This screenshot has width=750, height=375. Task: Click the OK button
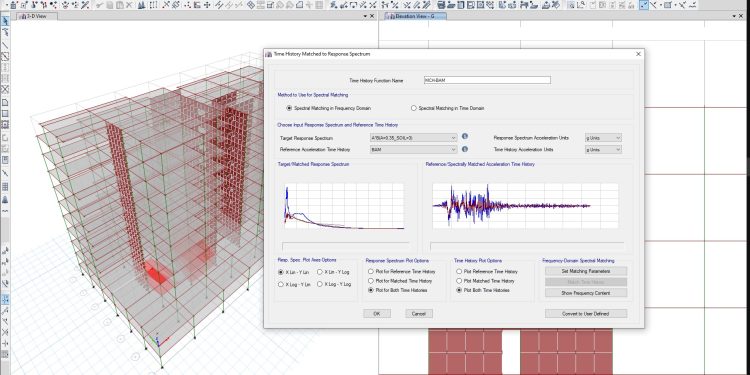click(377, 314)
